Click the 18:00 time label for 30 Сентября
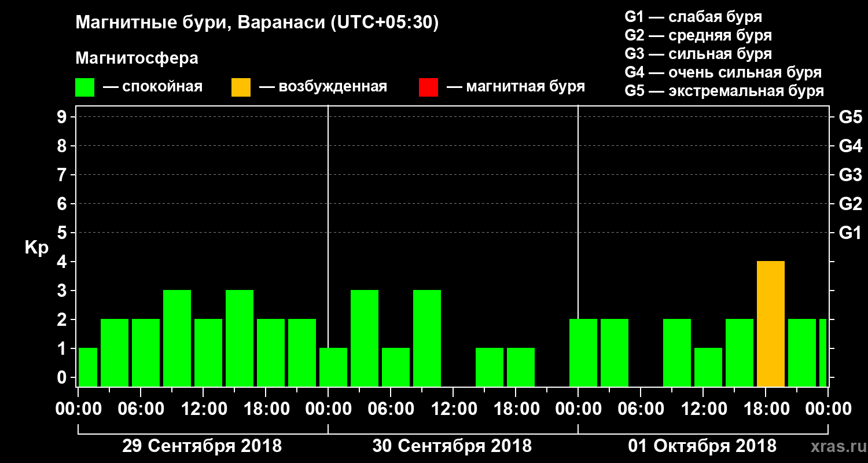This screenshot has height=463, width=868. pos(516,409)
